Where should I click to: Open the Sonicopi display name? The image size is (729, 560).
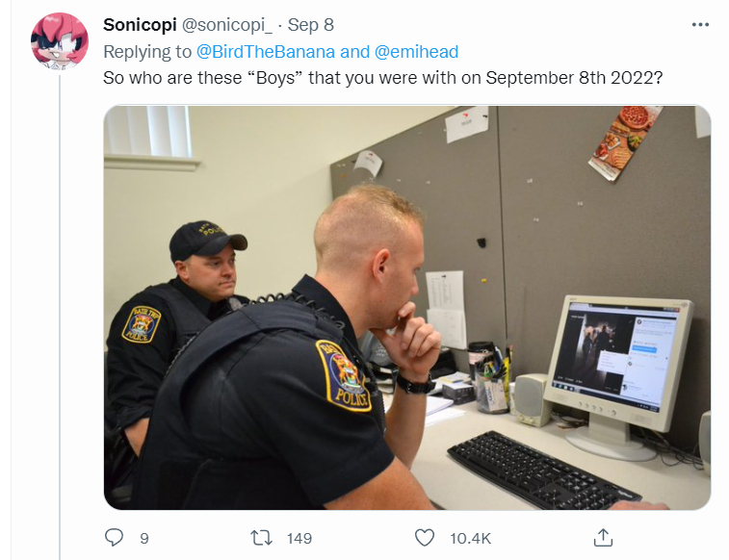pyautogui.click(x=140, y=25)
